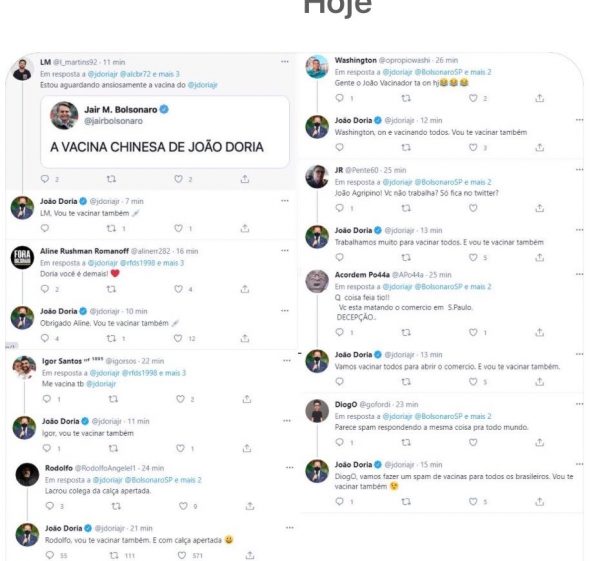Image resolution: width=600 pixels, height=561 pixels.
Task: Open the quoted Jair M. Bolsonaro tweet
Action: pos(165,132)
